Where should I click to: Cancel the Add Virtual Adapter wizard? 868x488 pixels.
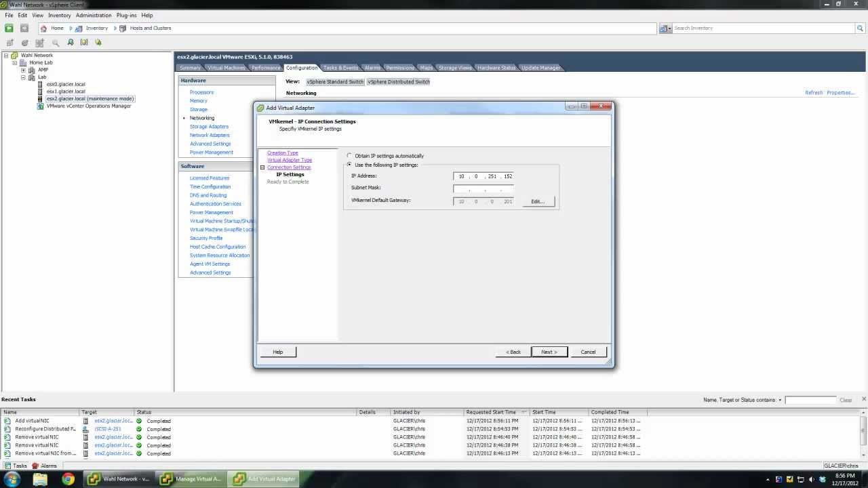coord(588,352)
